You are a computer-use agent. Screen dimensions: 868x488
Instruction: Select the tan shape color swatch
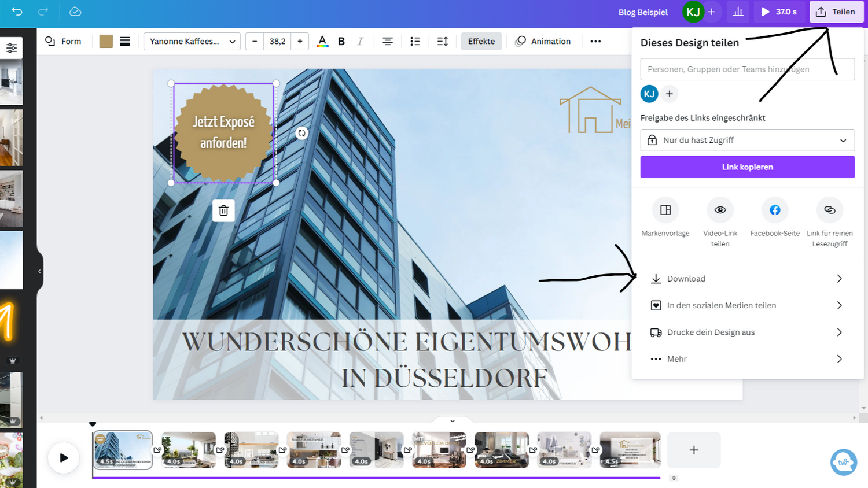click(x=106, y=41)
